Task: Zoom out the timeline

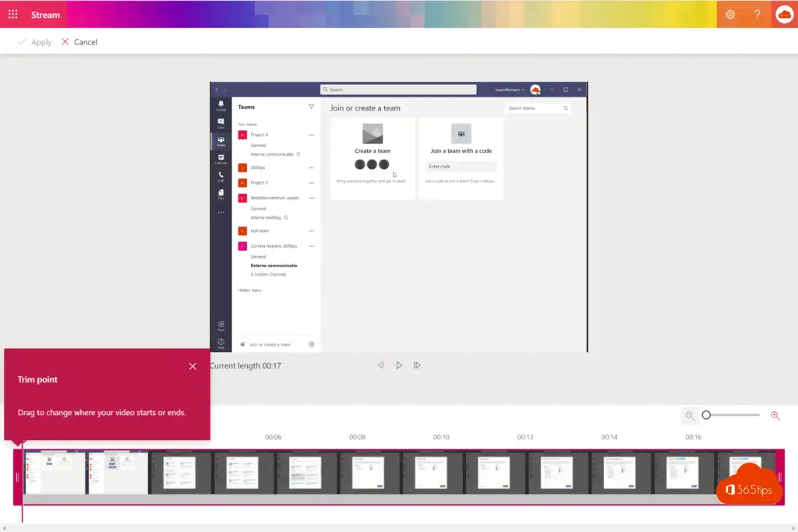Action: point(690,415)
